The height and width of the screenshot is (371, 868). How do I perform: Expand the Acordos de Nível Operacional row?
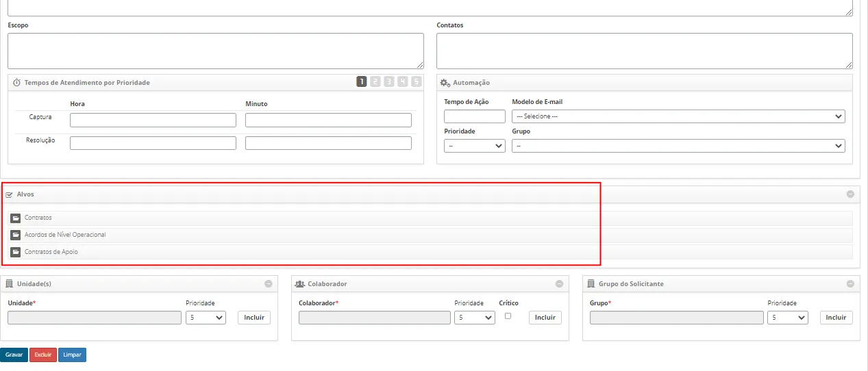click(x=430, y=235)
